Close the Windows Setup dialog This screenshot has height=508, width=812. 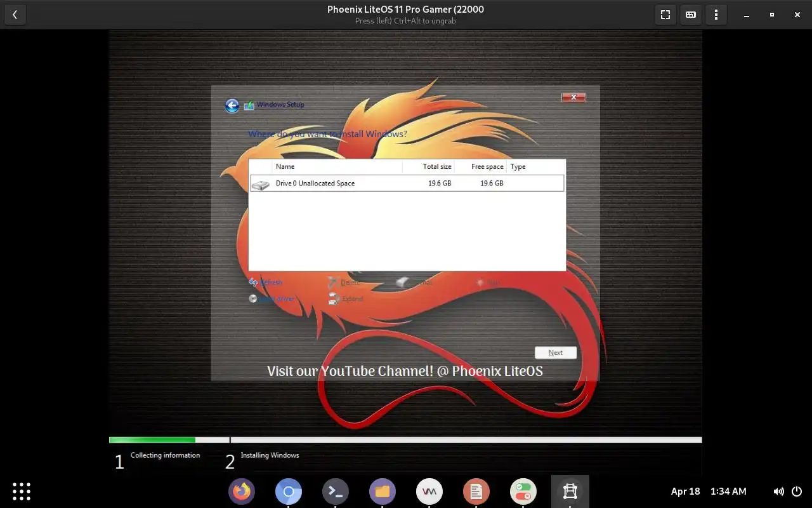tap(573, 97)
